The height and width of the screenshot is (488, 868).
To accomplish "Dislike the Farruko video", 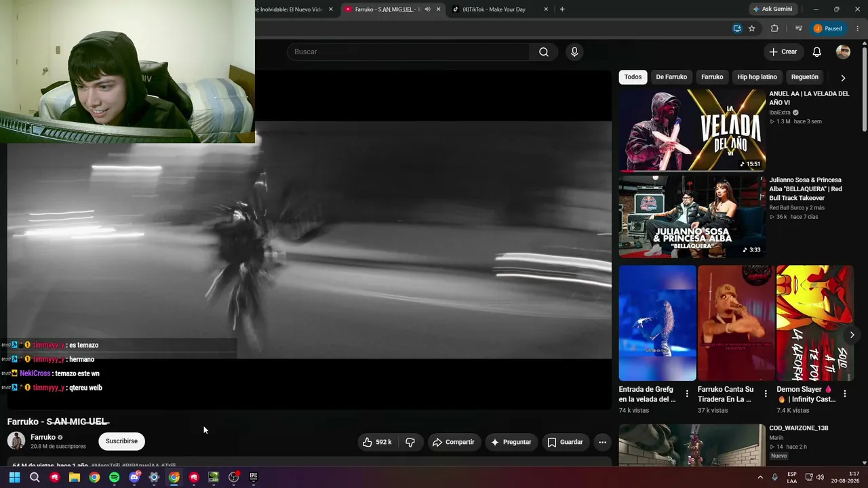I will tap(410, 442).
